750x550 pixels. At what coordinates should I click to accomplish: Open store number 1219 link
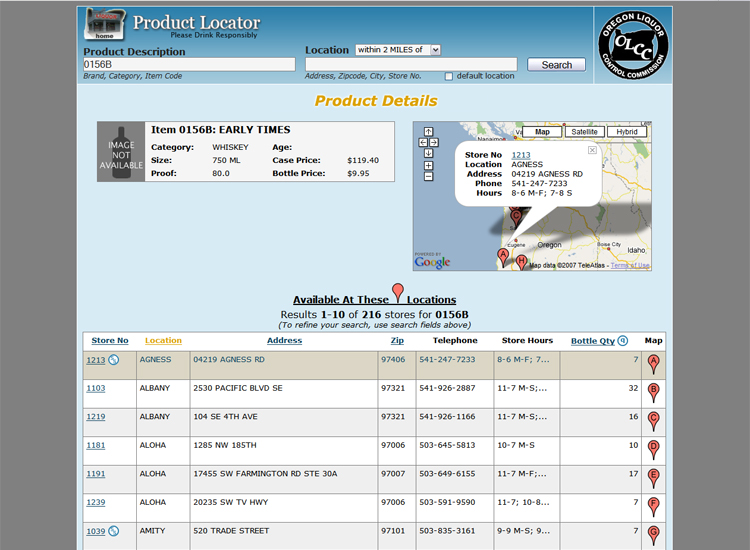96,417
